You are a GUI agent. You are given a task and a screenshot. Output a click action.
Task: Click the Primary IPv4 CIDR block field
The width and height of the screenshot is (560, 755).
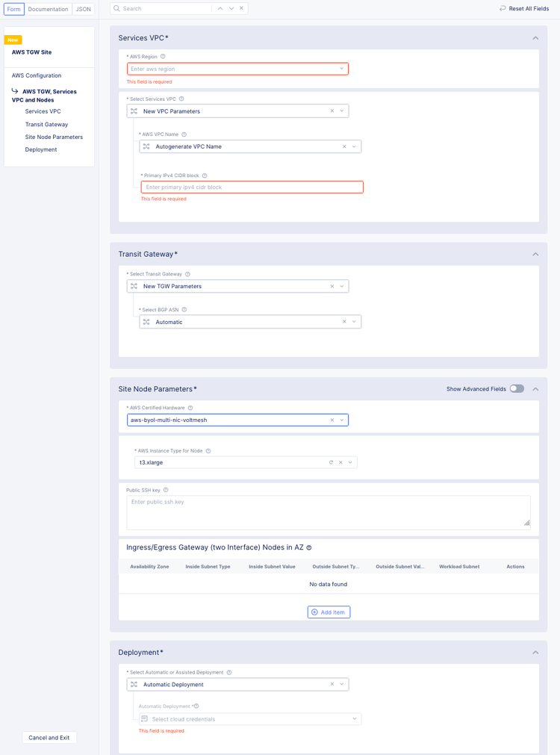[252, 187]
